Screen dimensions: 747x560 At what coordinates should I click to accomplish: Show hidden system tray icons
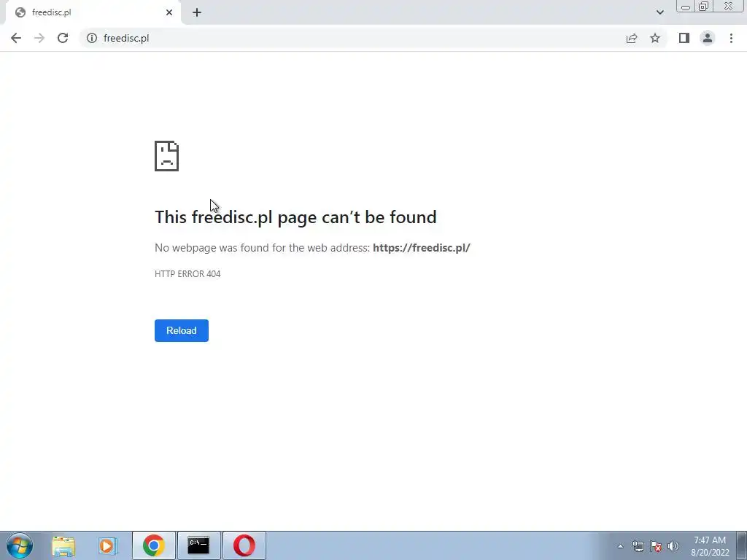620,546
